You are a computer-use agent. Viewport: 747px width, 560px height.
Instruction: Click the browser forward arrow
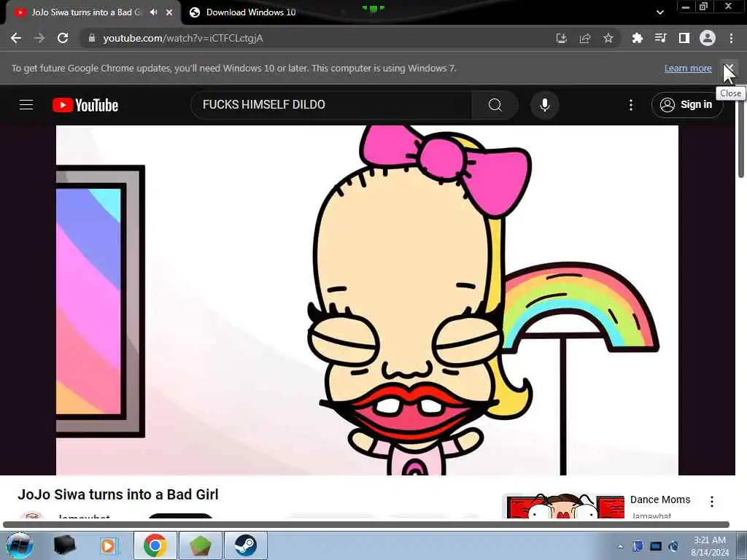pyautogui.click(x=39, y=38)
